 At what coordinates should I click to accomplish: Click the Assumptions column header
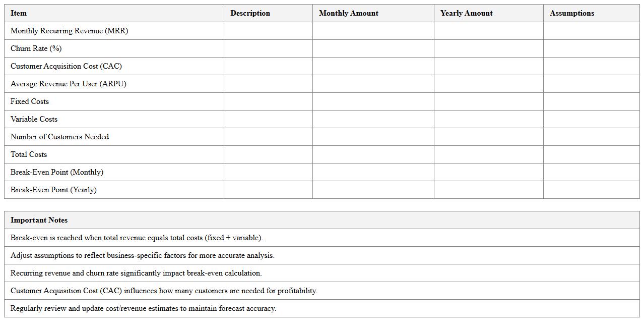[x=571, y=13]
